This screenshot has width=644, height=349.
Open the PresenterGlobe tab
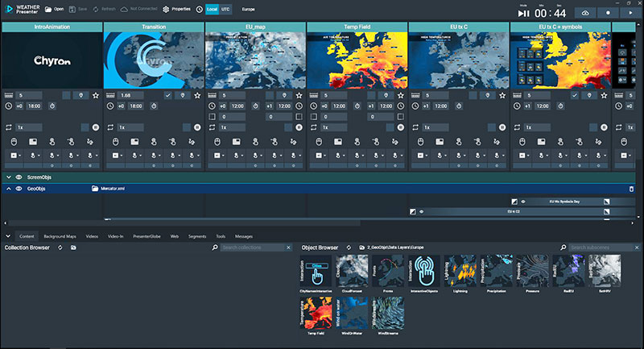[147, 236]
